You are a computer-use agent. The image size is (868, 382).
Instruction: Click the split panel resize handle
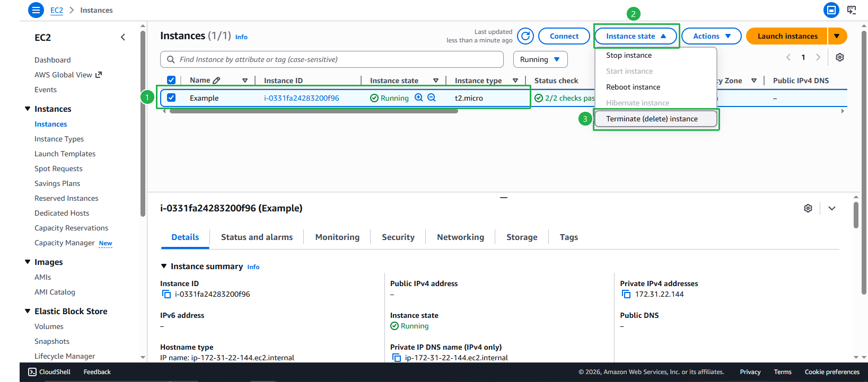(x=504, y=198)
